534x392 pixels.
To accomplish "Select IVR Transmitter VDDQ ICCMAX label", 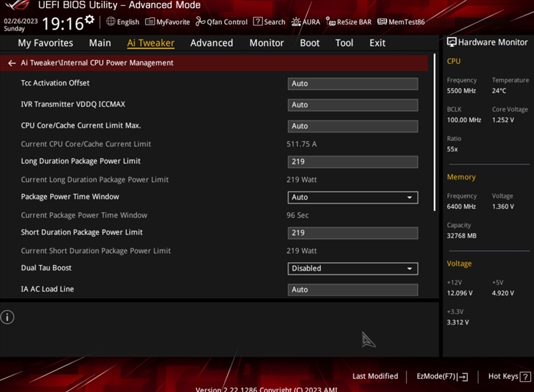I will point(73,104).
